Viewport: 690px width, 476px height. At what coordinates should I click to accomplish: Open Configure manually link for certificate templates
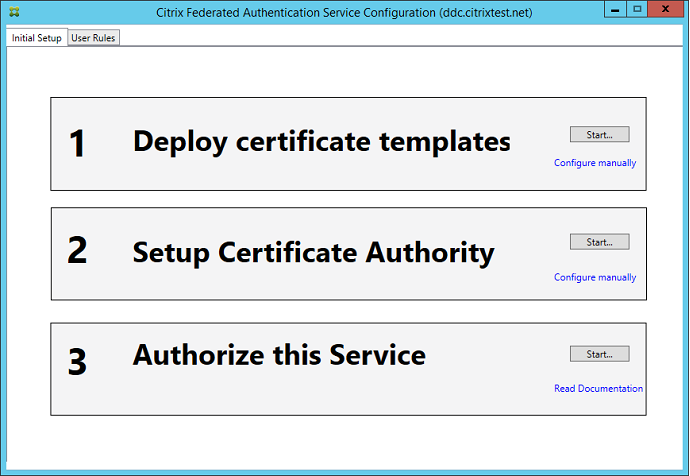[x=595, y=163]
